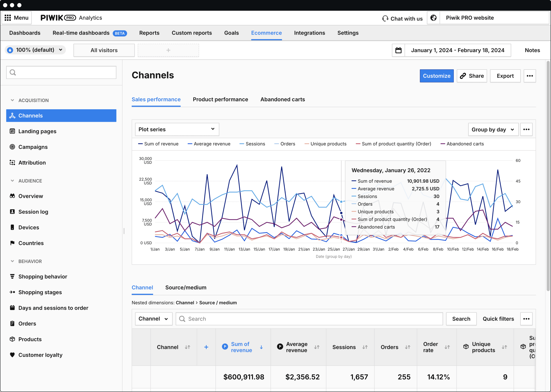Click the Devices phone icon
The height and width of the screenshot is (392, 551).
[12, 227]
